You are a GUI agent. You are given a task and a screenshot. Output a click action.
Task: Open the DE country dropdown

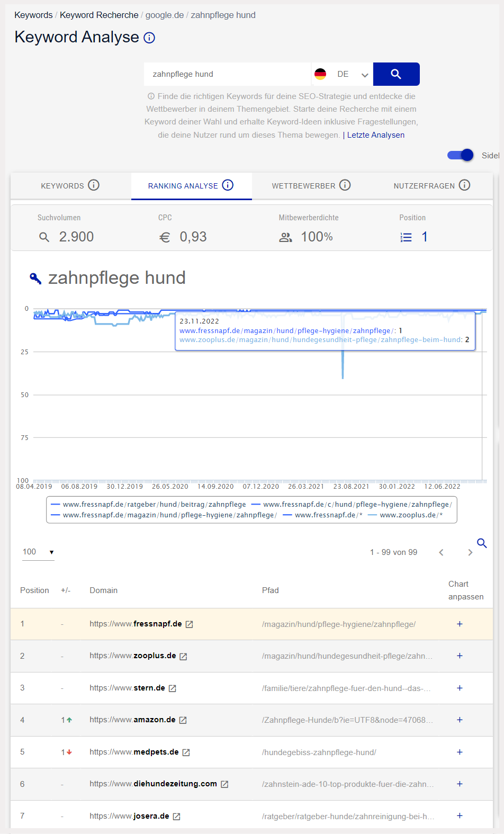342,74
